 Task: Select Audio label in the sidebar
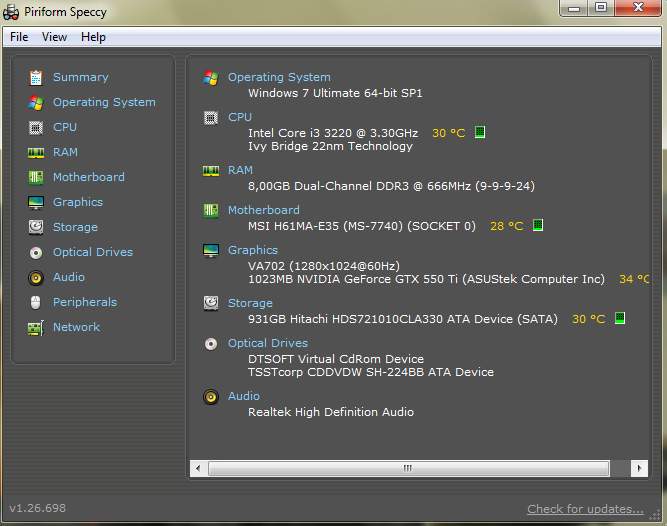tap(69, 277)
